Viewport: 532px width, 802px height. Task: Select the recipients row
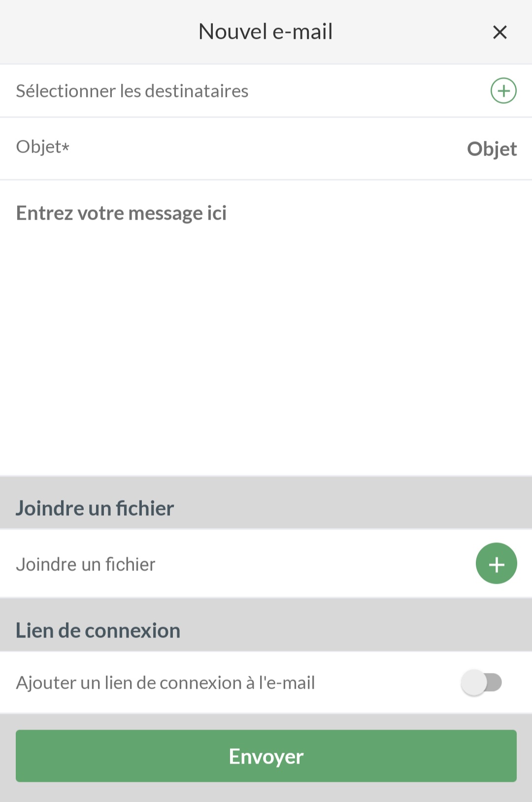click(x=246, y=91)
